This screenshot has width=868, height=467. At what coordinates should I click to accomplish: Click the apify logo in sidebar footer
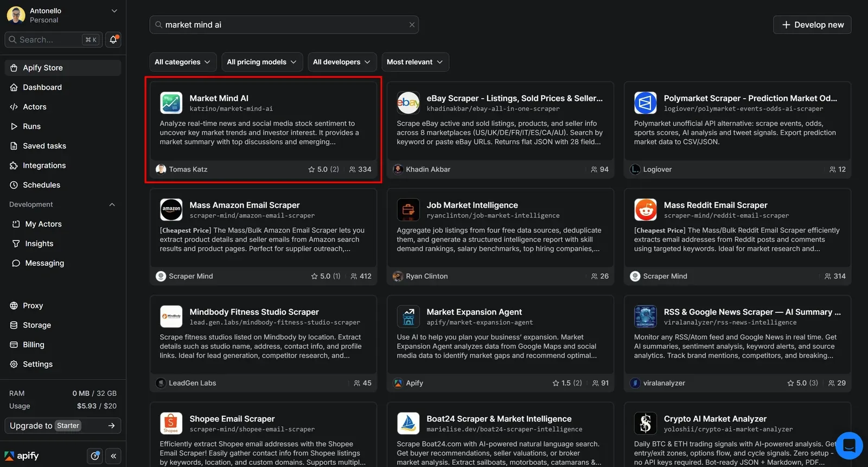pos(22,456)
